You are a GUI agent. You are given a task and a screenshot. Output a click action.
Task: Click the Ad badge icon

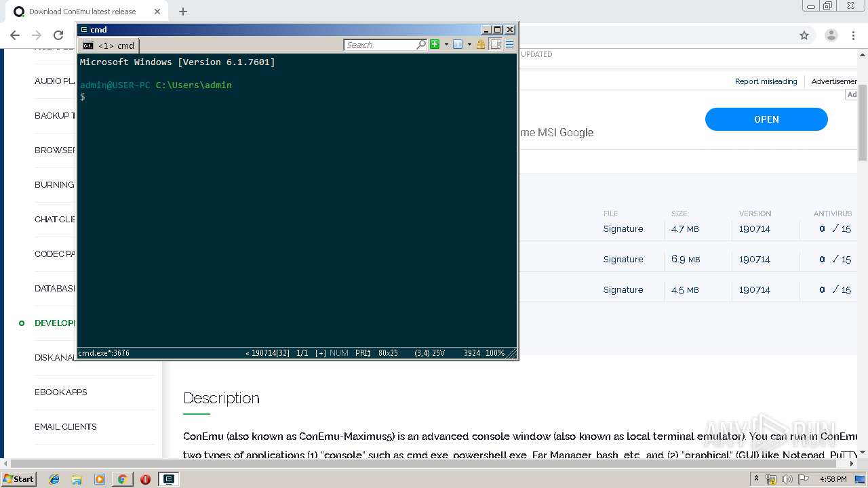(x=852, y=95)
